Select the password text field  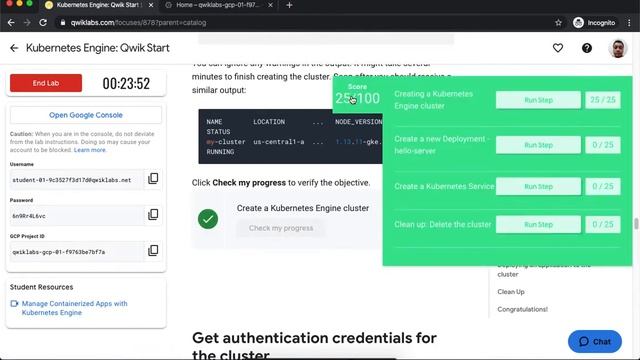coord(77,216)
